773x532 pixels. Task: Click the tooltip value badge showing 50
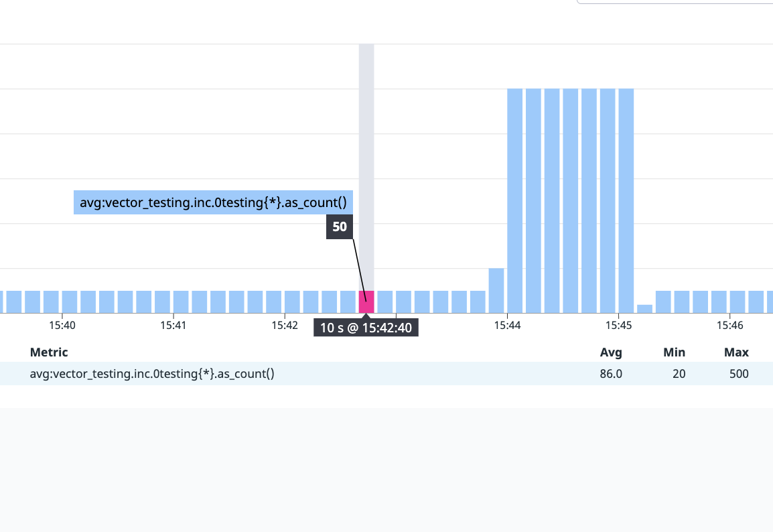339,226
